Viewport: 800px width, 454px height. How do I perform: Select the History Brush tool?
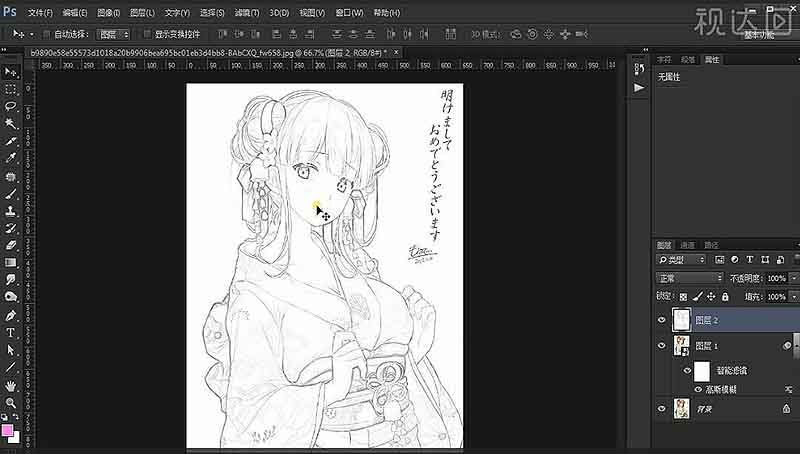(10, 228)
